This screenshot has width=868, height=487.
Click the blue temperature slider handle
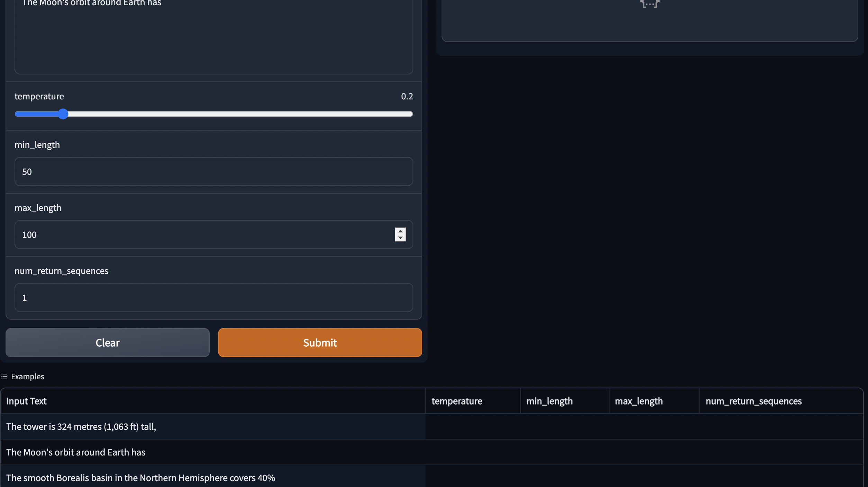point(63,114)
